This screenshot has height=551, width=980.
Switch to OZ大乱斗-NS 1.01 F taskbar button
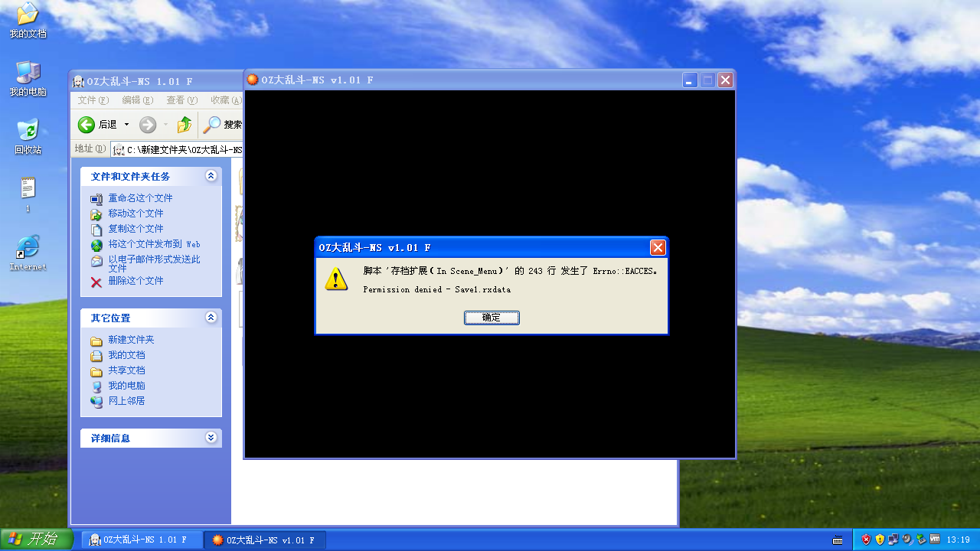click(x=142, y=540)
